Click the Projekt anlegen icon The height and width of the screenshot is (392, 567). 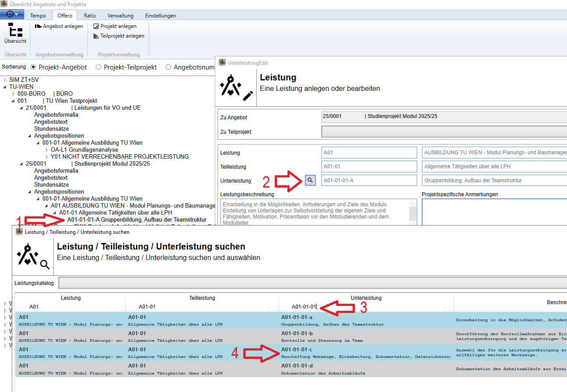(96, 26)
